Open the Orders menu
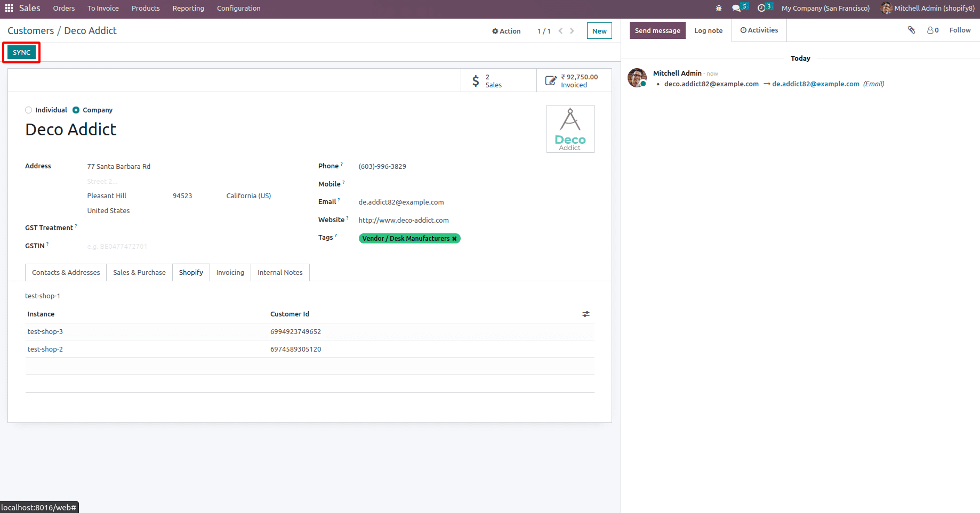This screenshot has width=980, height=513. tap(64, 8)
